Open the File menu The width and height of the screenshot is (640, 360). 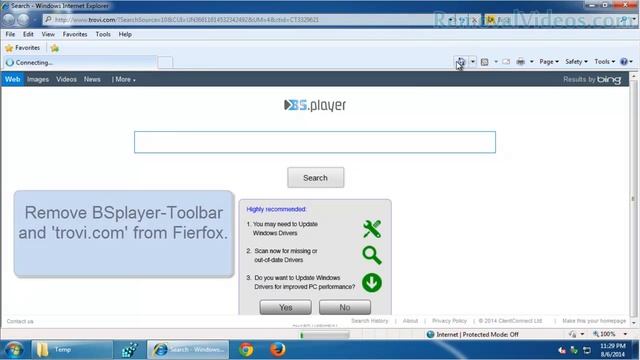click(10, 34)
